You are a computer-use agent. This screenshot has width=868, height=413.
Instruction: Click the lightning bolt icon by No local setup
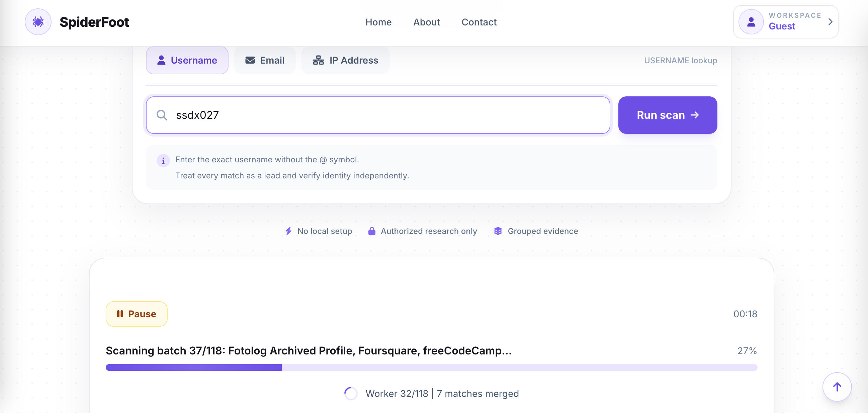288,231
